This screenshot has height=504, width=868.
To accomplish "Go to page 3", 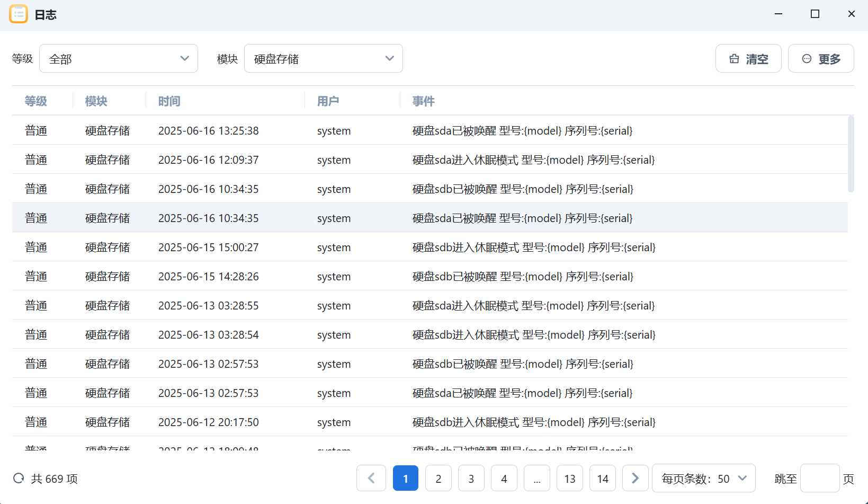I will pyautogui.click(x=471, y=479).
